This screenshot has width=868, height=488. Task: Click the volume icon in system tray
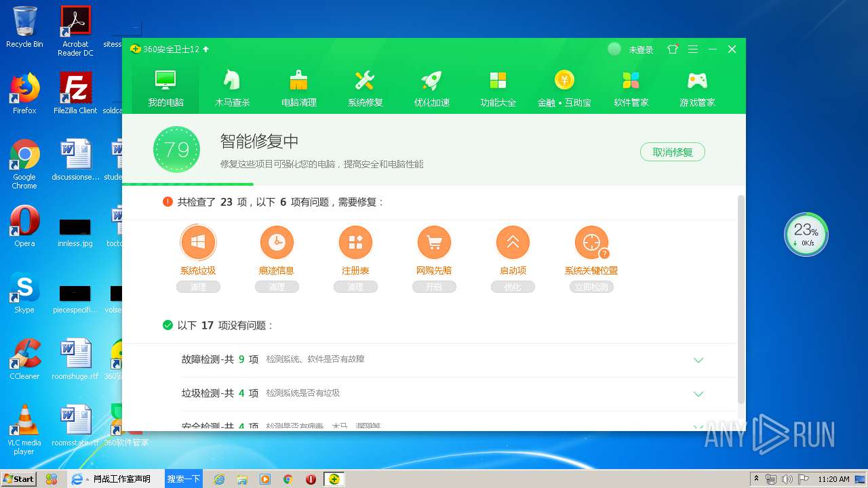point(787,479)
